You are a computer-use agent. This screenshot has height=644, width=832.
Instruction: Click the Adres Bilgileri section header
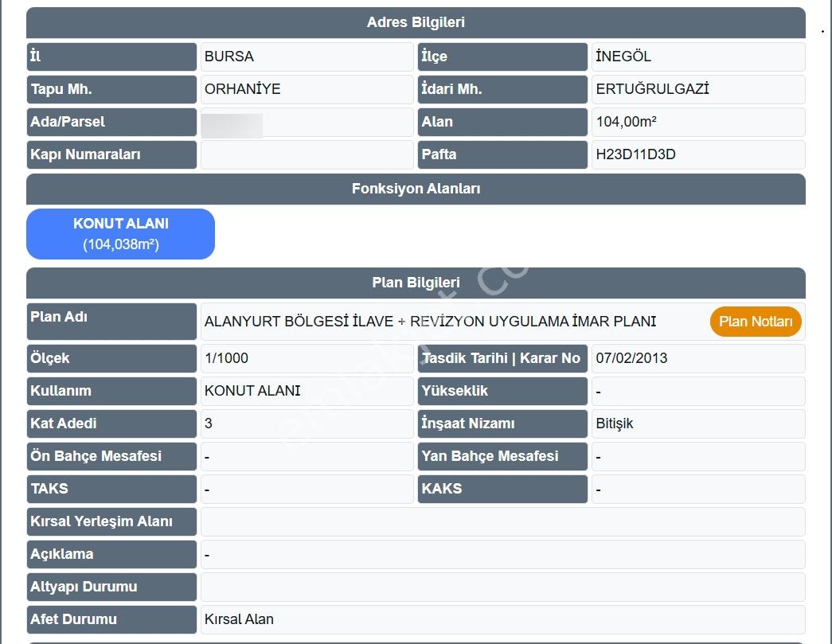coord(416,23)
